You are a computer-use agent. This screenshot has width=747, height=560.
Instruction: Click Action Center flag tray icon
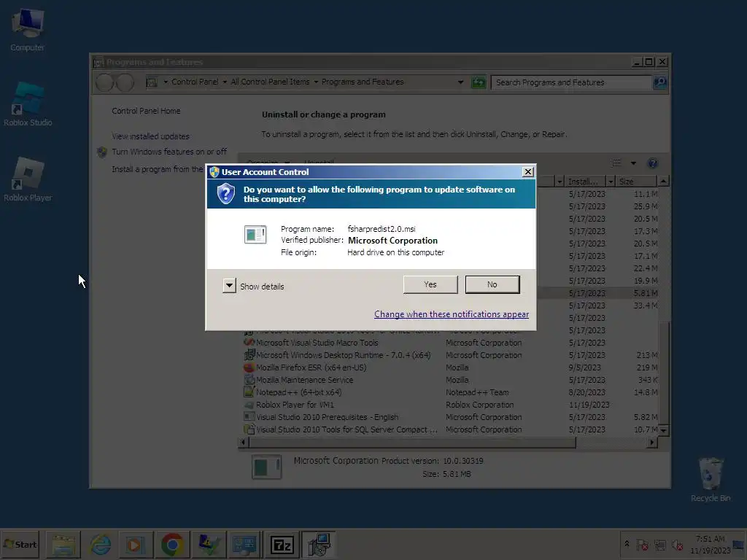pyautogui.click(x=642, y=545)
